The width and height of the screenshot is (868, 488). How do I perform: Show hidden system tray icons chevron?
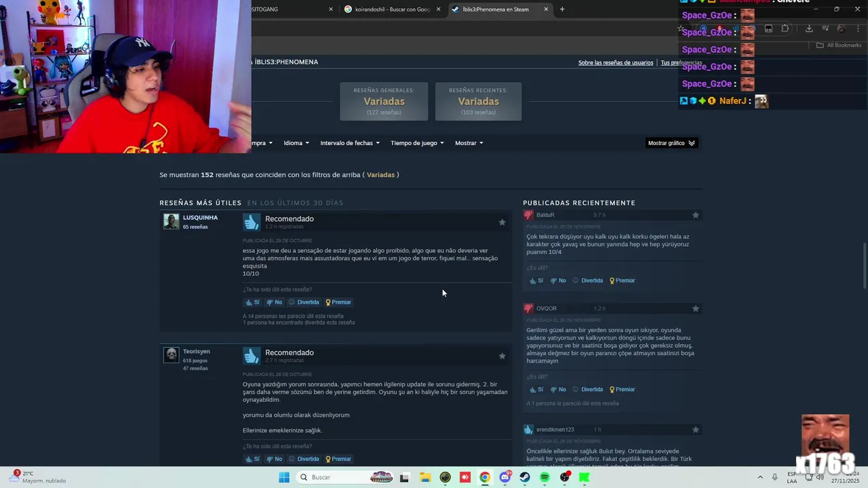760,477
